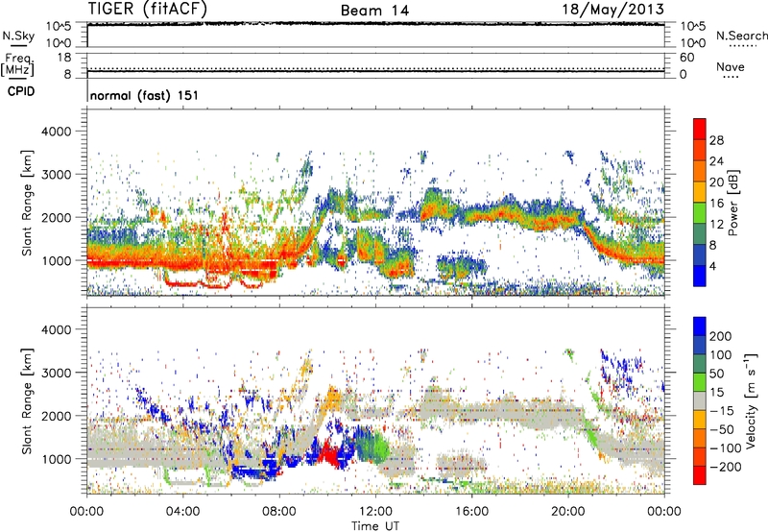Screen dimensions: 768x532
Task: Click the 4 value on power colorbar
Action: pos(712,267)
